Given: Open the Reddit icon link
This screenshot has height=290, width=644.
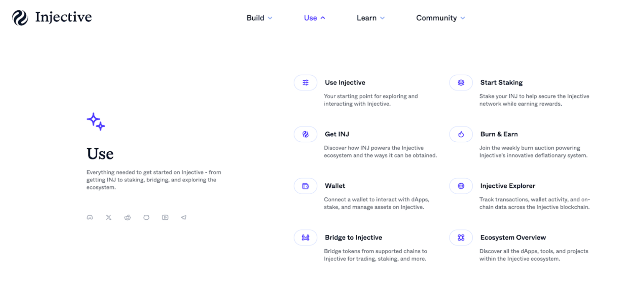Looking at the screenshot, I should (127, 217).
